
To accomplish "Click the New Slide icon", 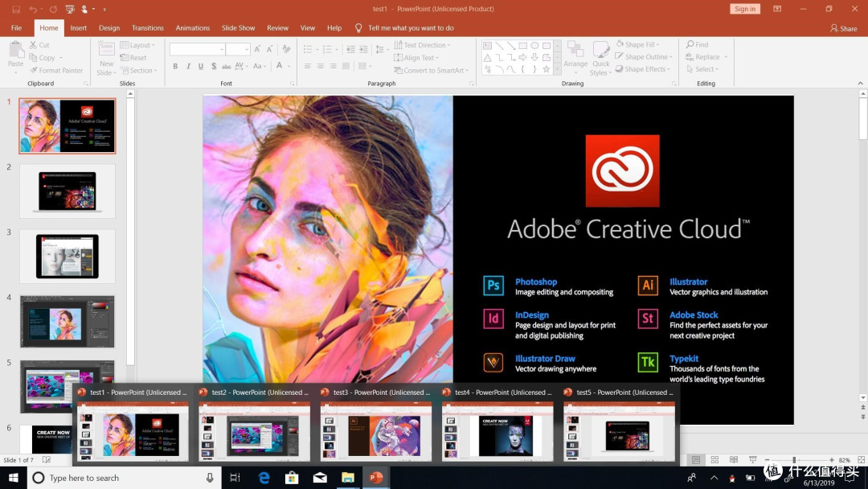I will [x=106, y=58].
